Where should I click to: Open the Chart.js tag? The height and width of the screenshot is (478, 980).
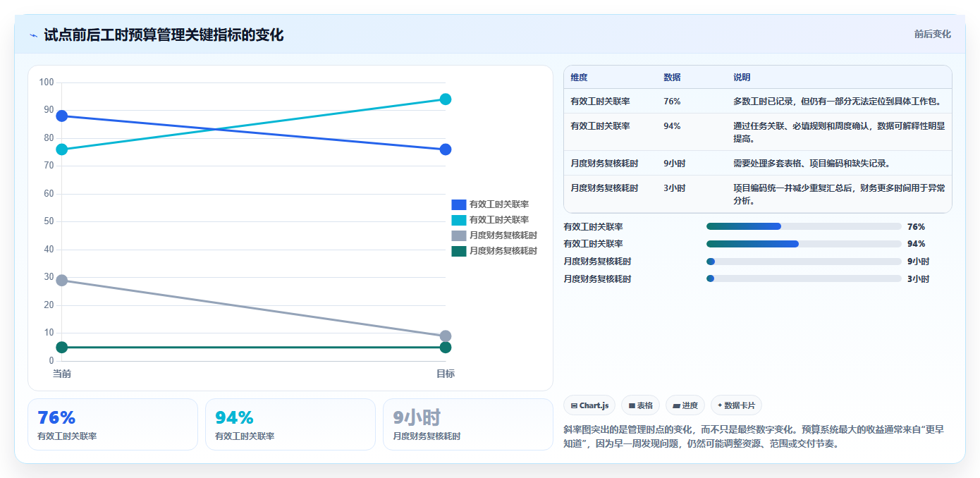coord(589,405)
